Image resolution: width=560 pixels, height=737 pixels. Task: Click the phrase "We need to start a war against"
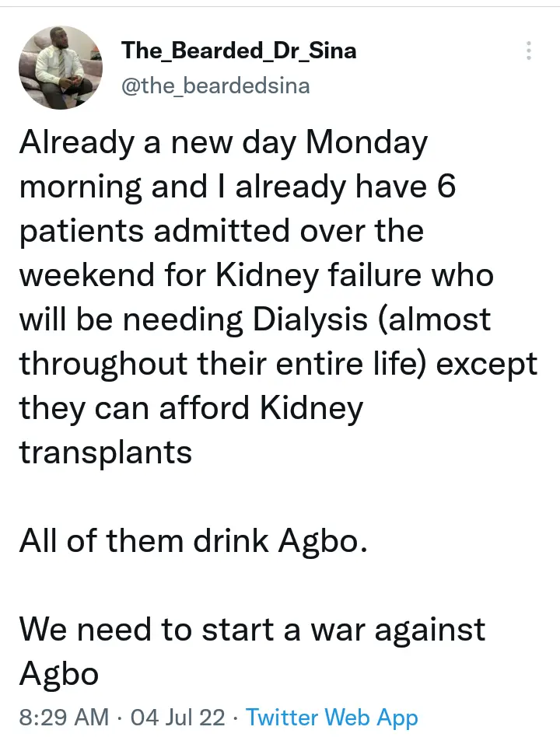tap(253, 629)
